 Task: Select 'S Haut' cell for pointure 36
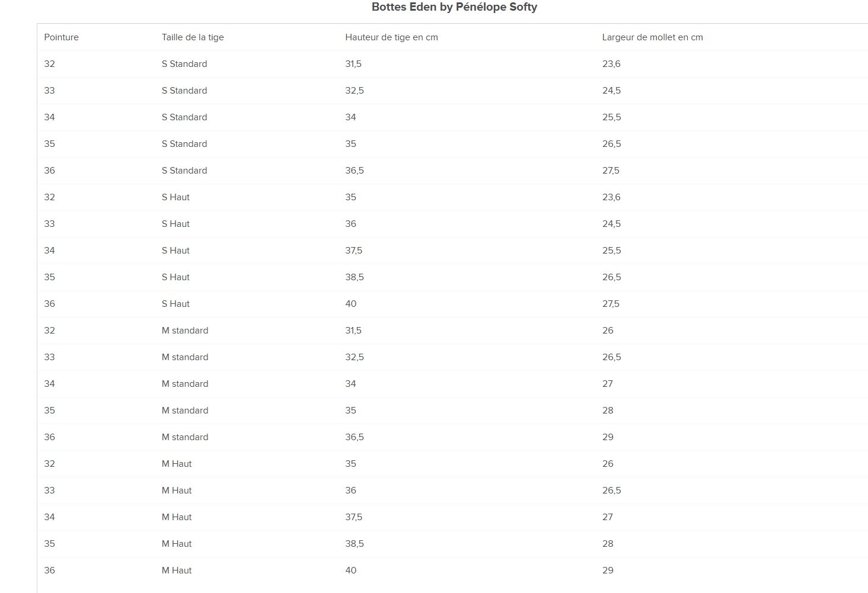[175, 303]
